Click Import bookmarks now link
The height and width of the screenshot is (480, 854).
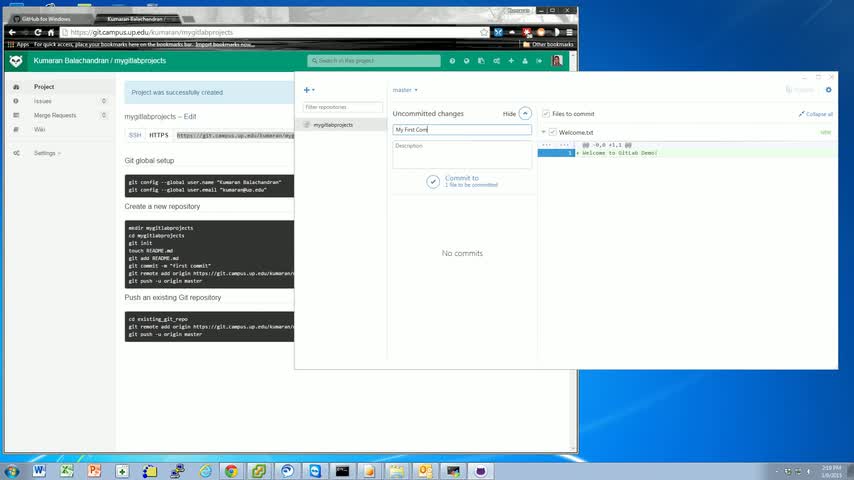click(x=225, y=45)
